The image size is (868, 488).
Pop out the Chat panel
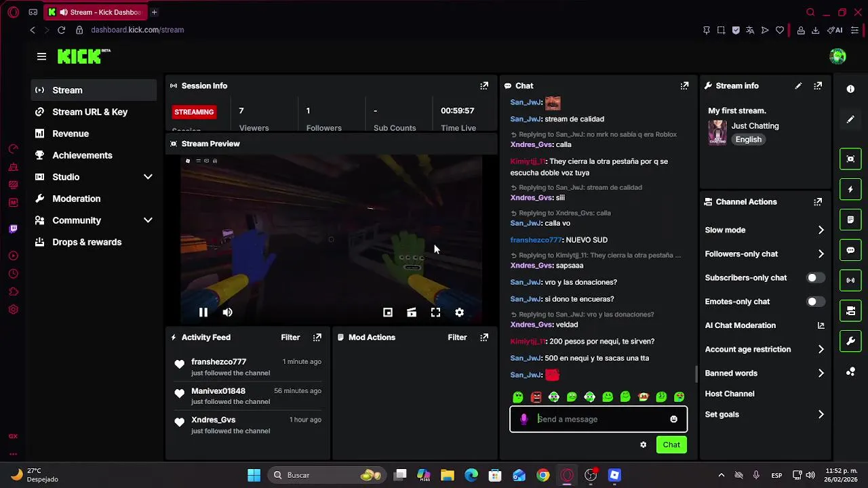pos(684,86)
